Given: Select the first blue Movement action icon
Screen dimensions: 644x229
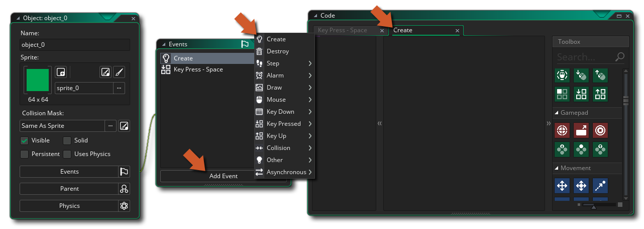Looking at the screenshot, I should [x=562, y=186].
